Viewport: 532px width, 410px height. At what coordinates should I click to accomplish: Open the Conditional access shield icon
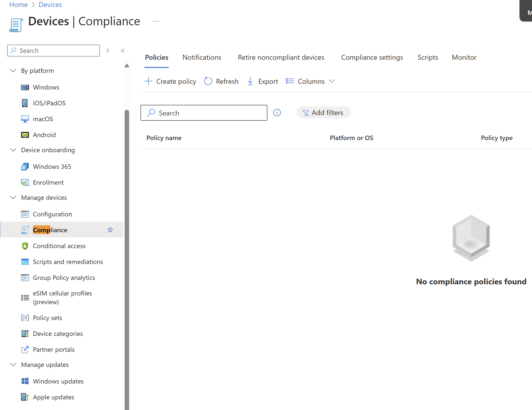point(25,246)
